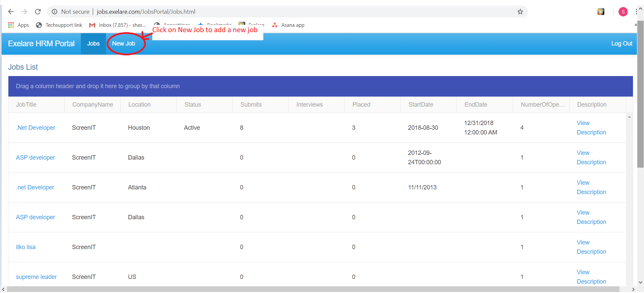Open the Gmail Inbox bookmark
This screenshot has width=644, height=293.
(117, 25)
